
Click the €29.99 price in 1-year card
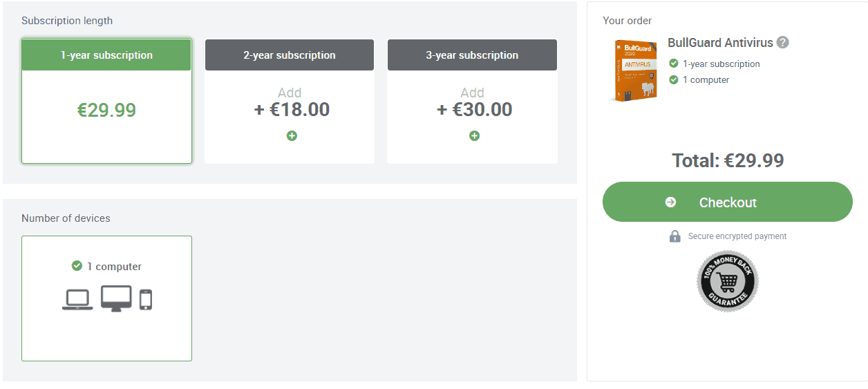pyautogui.click(x=106, y=110)
